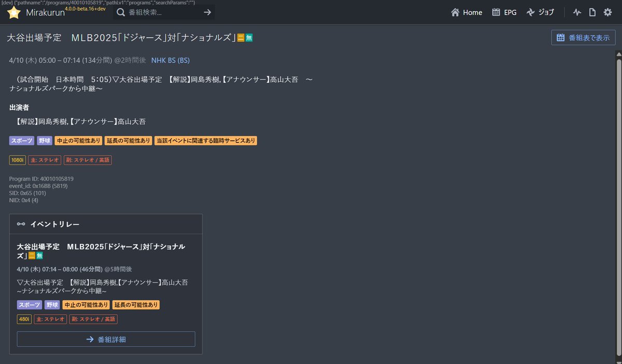This screenshot has width=622, height=364.
Task: Click the 4.0.0-beta.16+dev version text
Action: tap(85, 9)
